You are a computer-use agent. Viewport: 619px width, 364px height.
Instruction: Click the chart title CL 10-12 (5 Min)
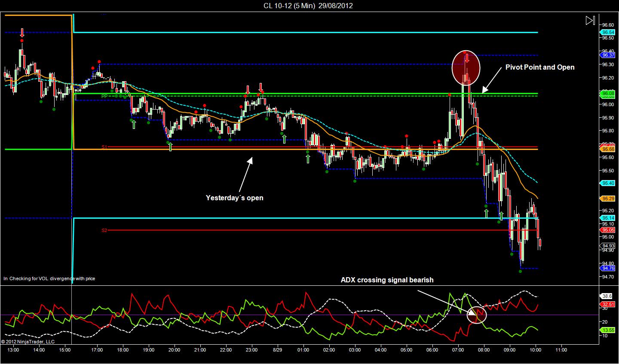click(x=290, y=6)
